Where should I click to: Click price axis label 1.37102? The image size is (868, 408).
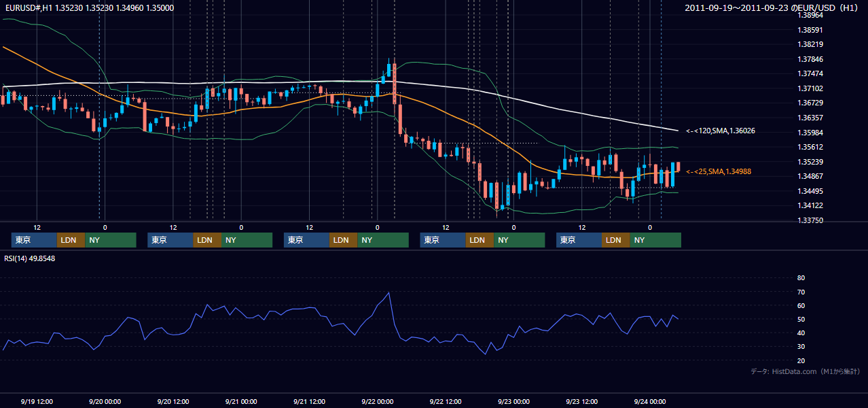pos(811,88)
